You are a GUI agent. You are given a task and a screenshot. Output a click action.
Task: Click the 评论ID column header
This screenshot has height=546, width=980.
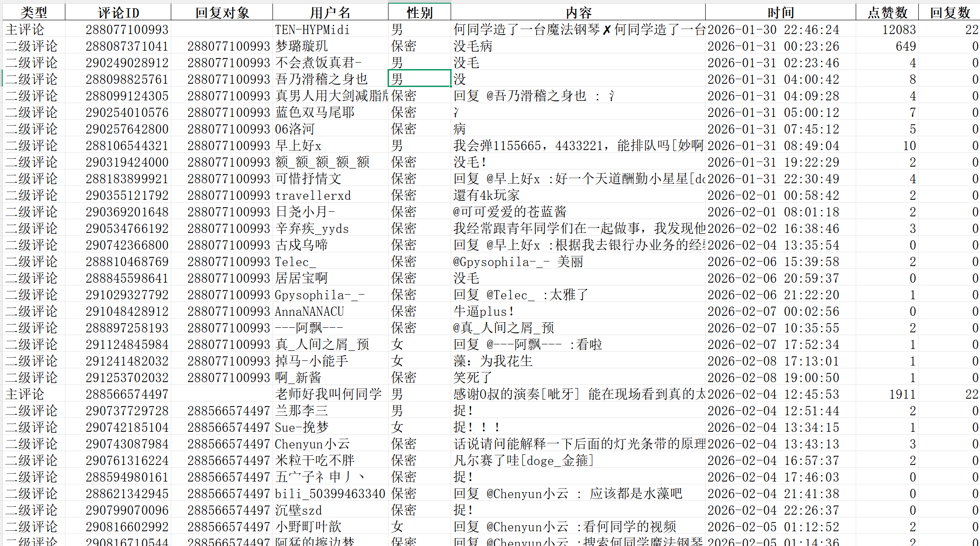[x=118, y=12]
